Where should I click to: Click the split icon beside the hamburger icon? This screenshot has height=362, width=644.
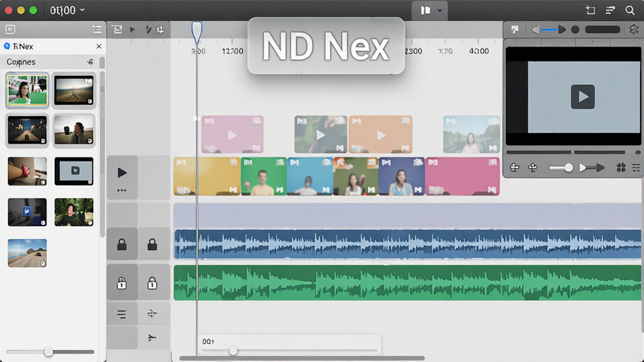[152, 314]
